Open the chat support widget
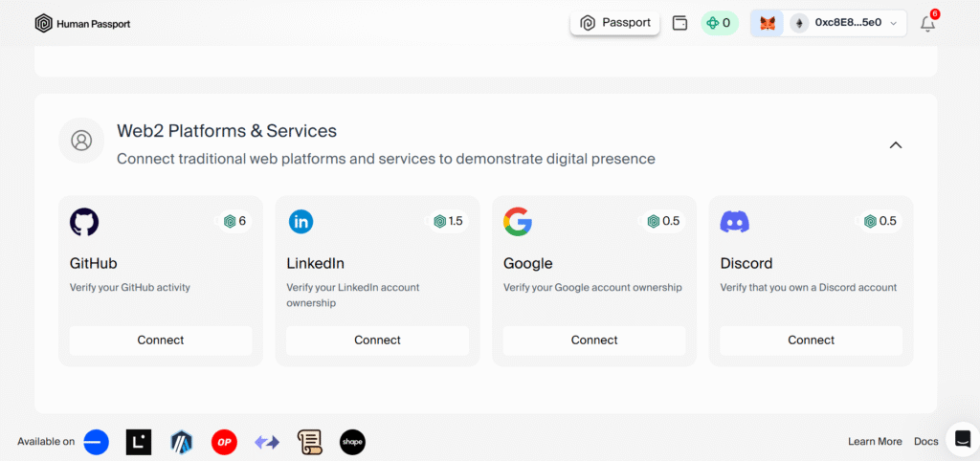Viewport: 980px width, 461px height. click(x=963, y=439)
